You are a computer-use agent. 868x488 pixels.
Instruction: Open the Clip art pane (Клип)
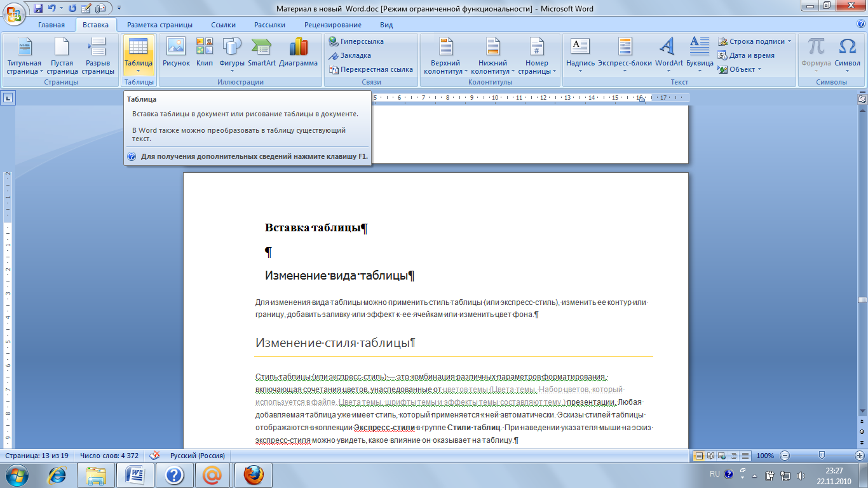click(x=205, y=52)
